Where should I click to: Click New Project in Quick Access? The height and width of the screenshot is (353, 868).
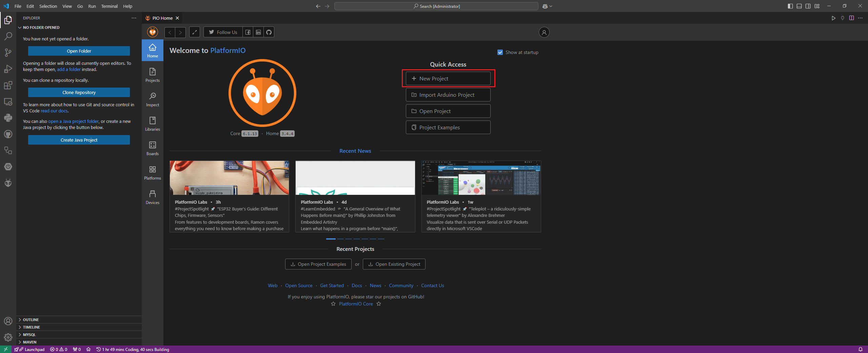pos(448,78)
